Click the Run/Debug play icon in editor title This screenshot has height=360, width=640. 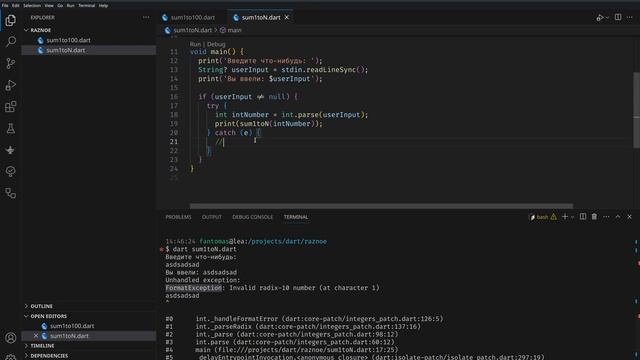600,18
